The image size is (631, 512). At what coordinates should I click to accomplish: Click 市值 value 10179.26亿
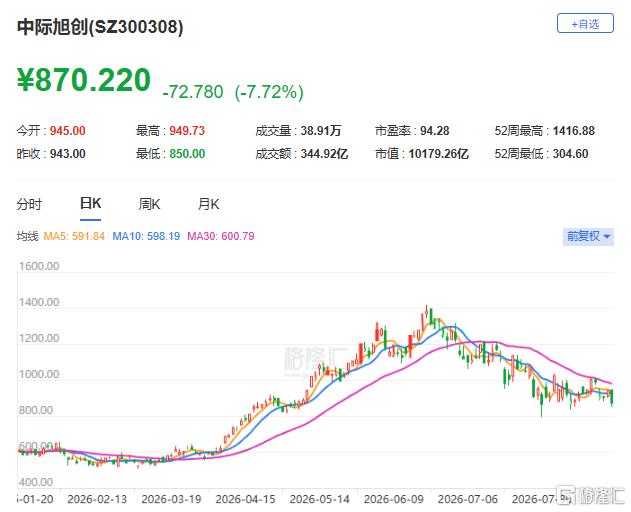click(438, 154)
